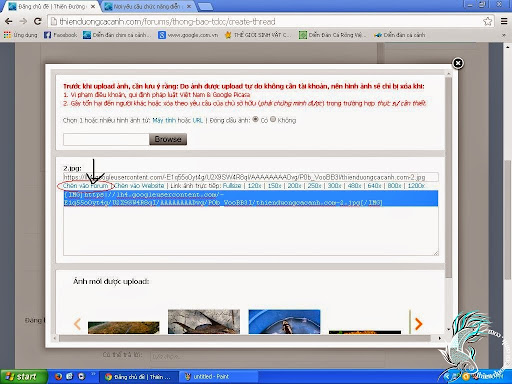Image resolution: width=512 pixels, height=384 pixels.
Task: Select the 'Không' watermark radio option
Action: (273, 119)
